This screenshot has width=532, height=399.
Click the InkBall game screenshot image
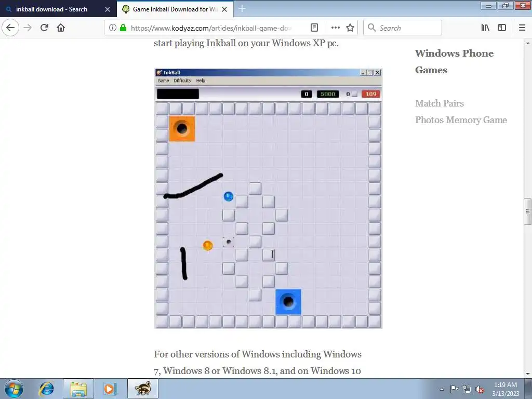tap(268, 198)
